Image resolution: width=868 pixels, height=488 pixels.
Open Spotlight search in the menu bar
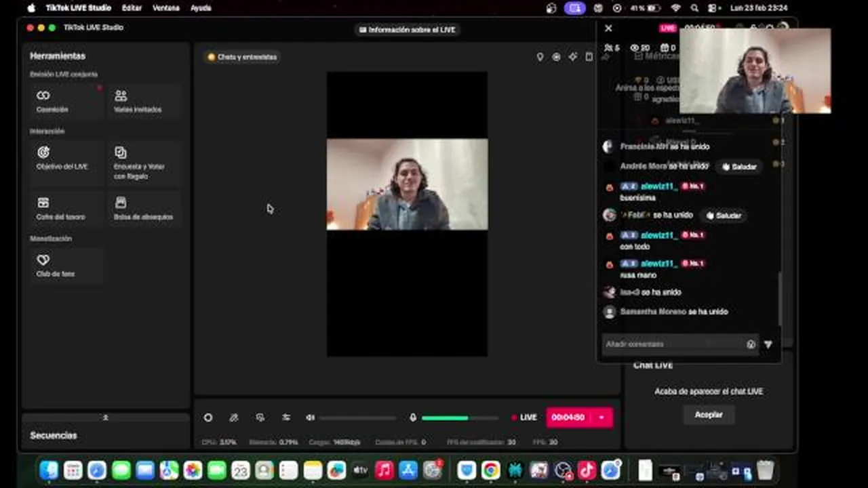coord(694,8)
